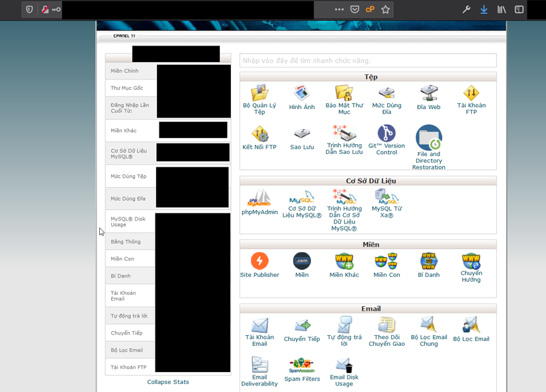The image size is (546, 392).
Task: Open the page actions three-dots menu
Action: click(339, 9)
